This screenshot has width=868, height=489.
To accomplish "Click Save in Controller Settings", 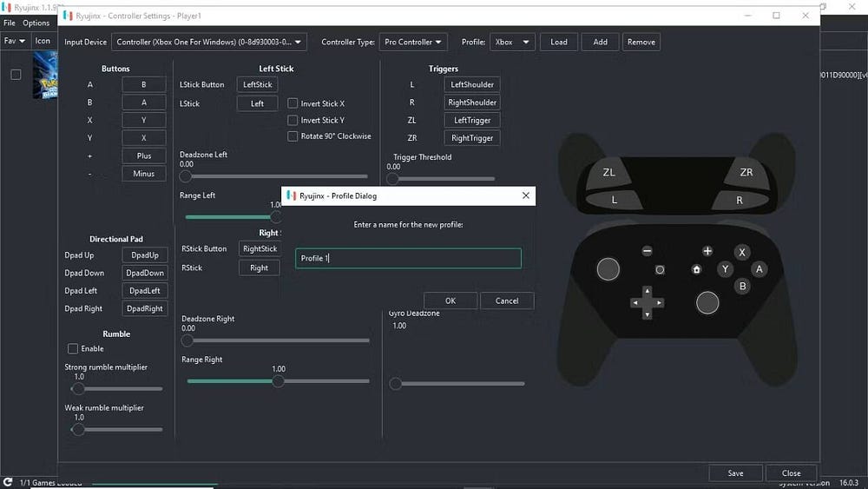I will [x=735, y=473].
